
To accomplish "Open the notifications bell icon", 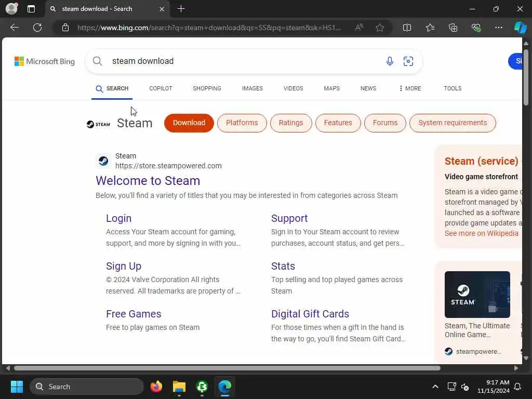I will [x=517, y=387].
